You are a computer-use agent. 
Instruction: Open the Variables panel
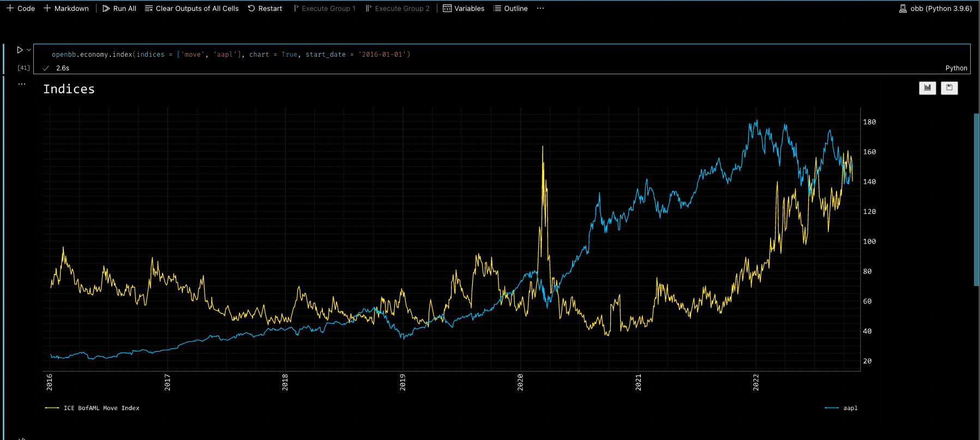click(x=464, y=8)
